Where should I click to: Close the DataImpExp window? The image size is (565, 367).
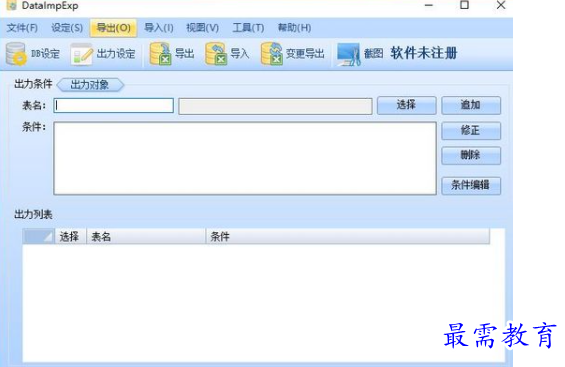pyautogui.click(x=501, y=5)
